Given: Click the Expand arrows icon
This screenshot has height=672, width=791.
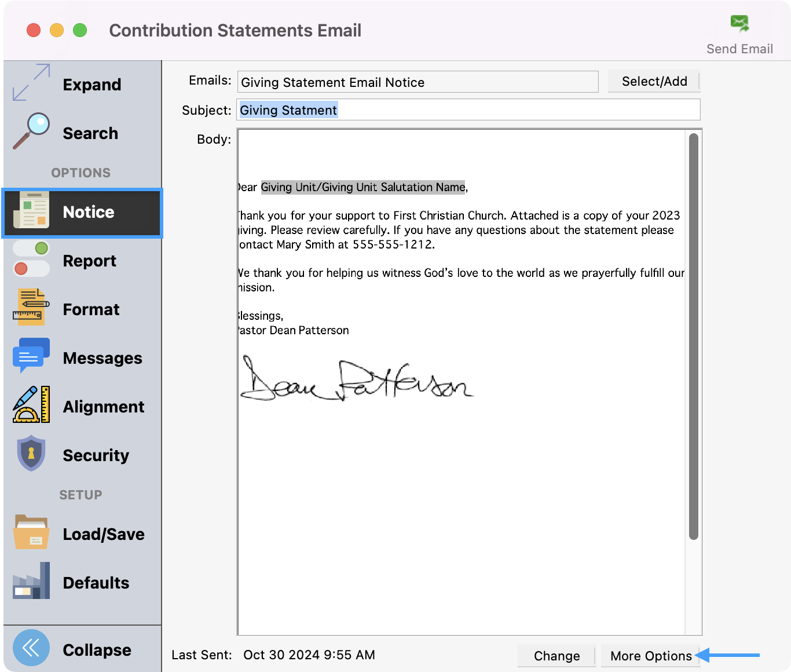Looking at the screenshot, I should tap(31, 83).
